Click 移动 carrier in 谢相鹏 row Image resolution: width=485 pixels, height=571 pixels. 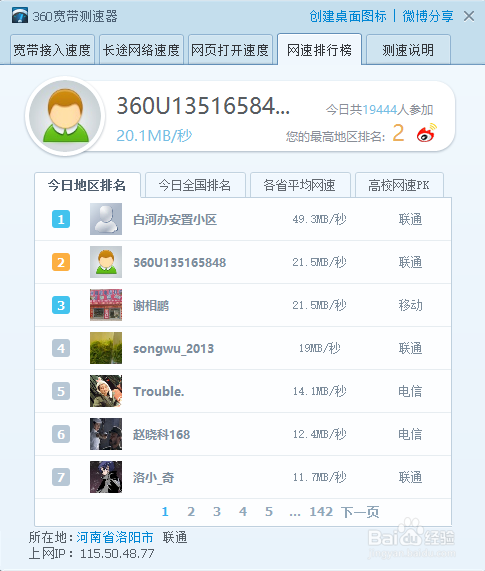(x=410, y=305)
